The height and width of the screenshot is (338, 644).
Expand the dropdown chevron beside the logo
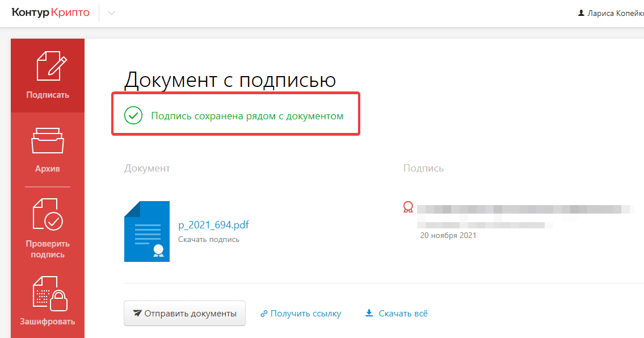(x=111, y=14)
